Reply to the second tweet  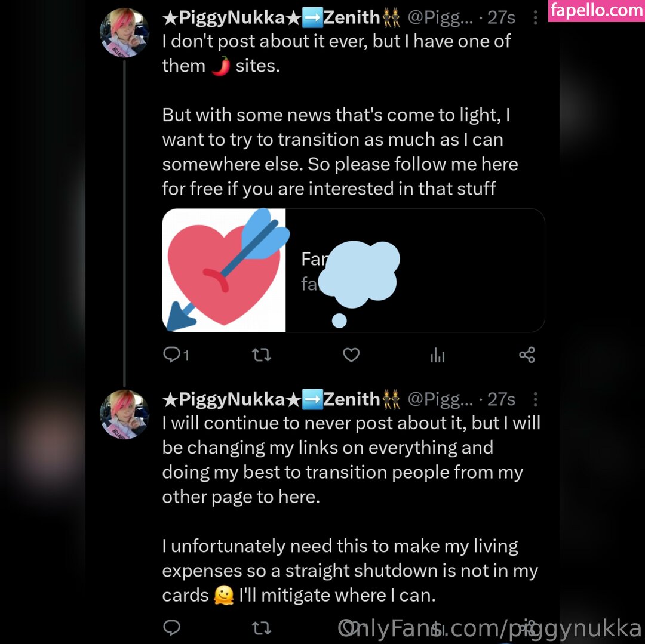171,627
